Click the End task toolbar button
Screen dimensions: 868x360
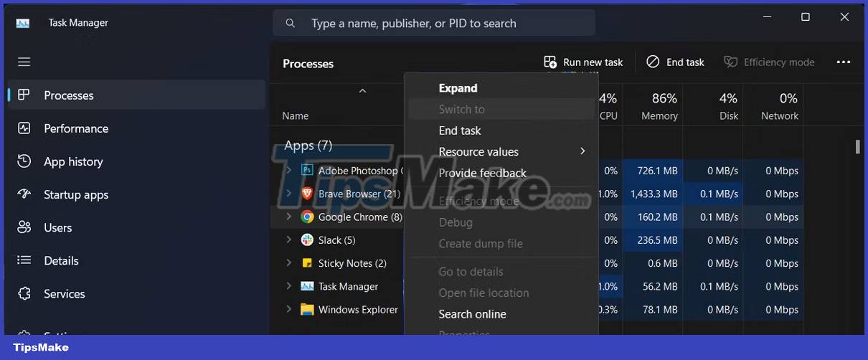click(x=675, y=62)
